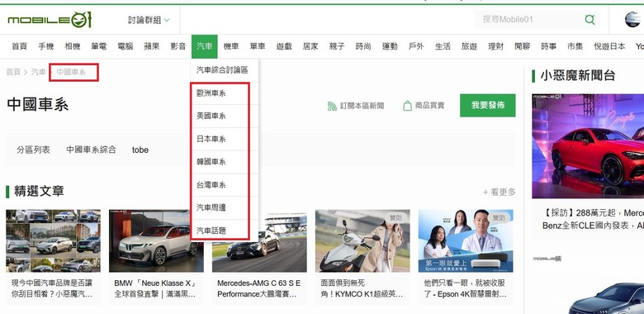Open the KYMCO K1 scooter thumbnail

(362, 240)
